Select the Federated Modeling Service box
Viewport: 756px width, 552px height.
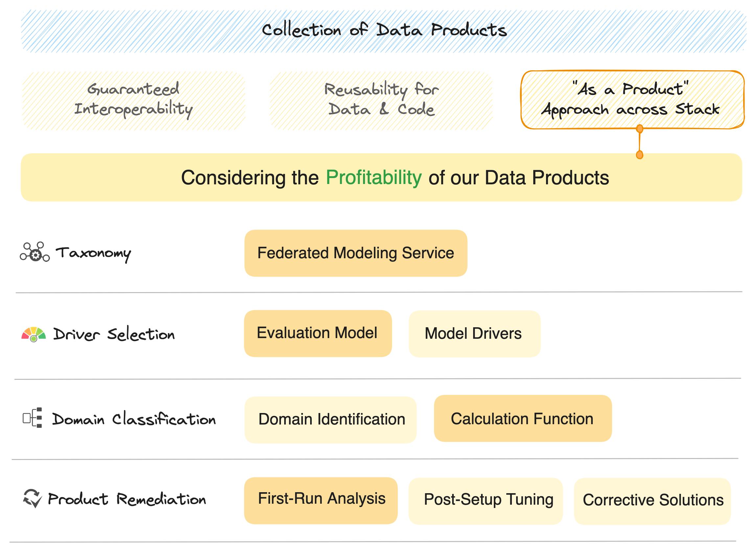(x=356, y=253)
